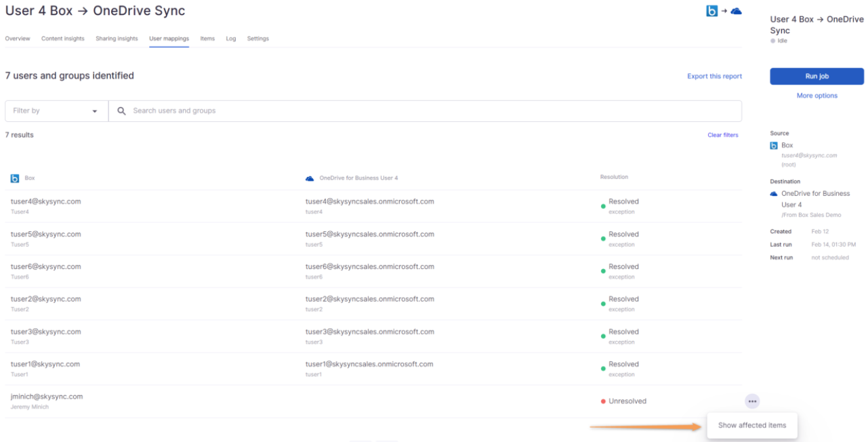Click the Run job button
This screenshot has height=442, width=868.
[x=817, y=77]
